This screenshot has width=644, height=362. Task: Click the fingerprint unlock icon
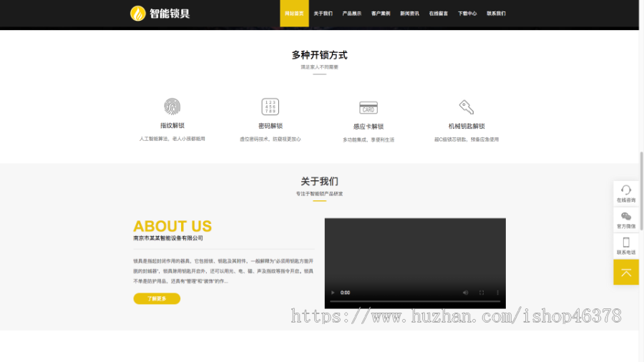[x=172, y=107]
